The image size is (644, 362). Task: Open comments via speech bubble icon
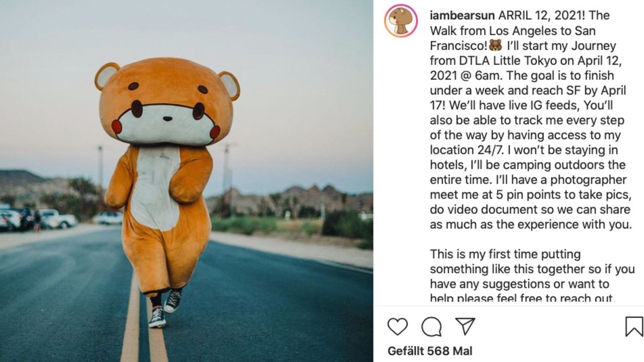click(432, 327)
